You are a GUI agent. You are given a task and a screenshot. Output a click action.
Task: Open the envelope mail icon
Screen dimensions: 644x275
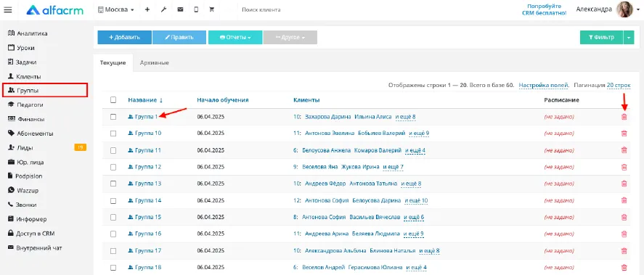tap(180, 10)
